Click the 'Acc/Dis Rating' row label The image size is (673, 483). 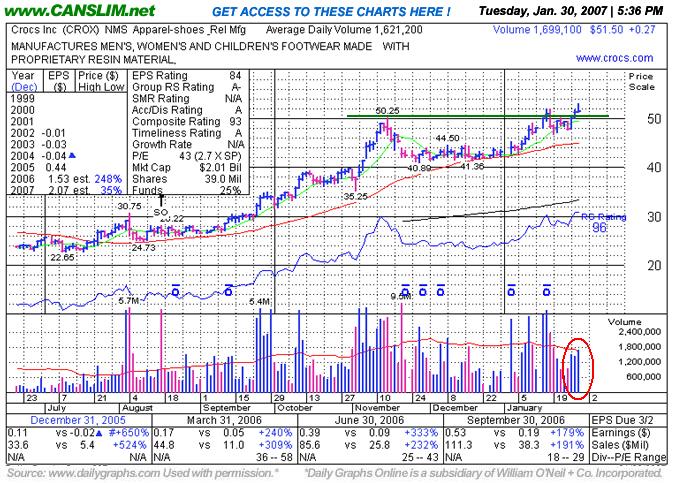[x=167, y=110]
